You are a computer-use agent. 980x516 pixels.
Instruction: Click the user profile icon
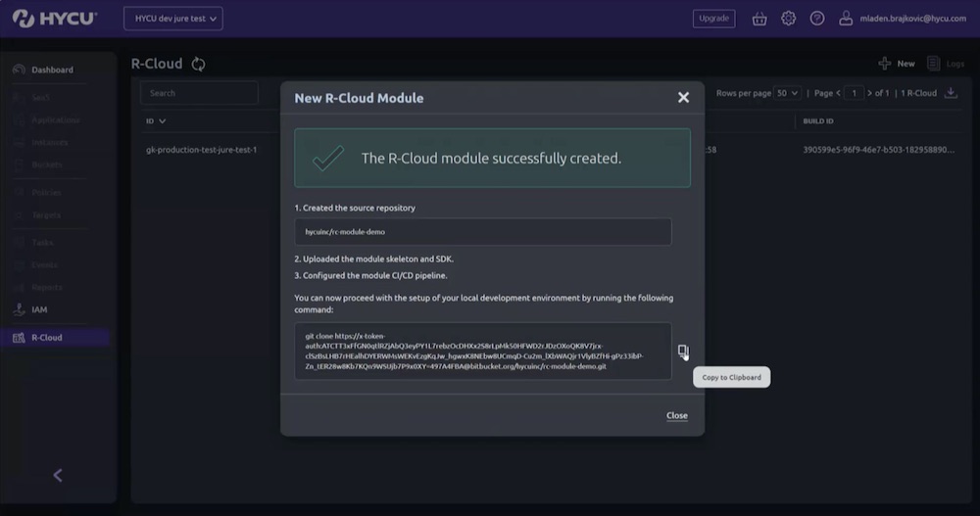(846, 19)
